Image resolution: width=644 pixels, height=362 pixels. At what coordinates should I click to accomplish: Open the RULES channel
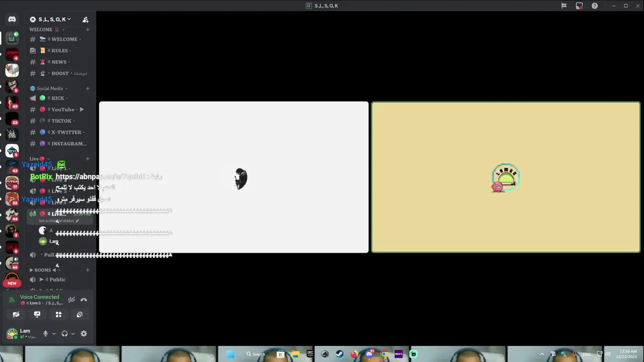coord(59,50)
